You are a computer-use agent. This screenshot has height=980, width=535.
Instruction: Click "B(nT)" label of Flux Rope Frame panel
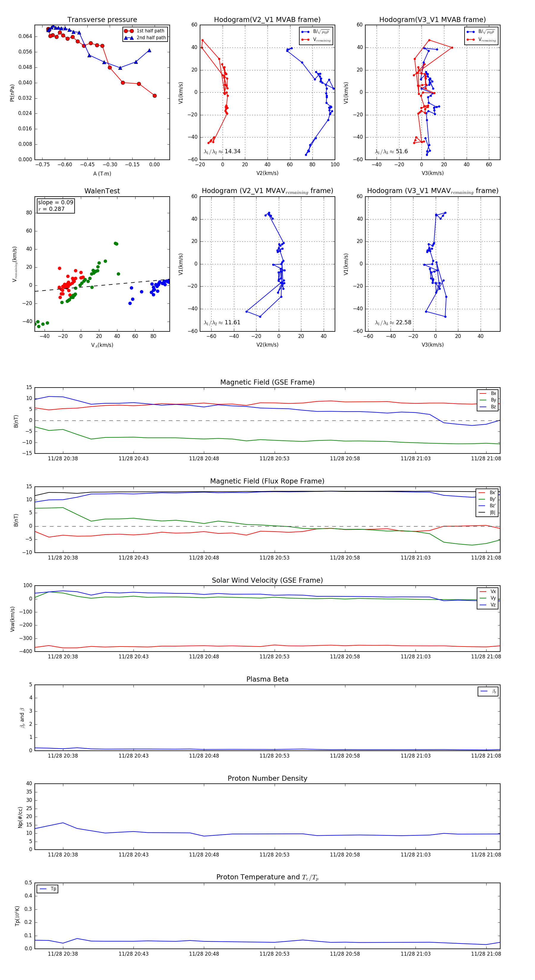pos(16,520)
